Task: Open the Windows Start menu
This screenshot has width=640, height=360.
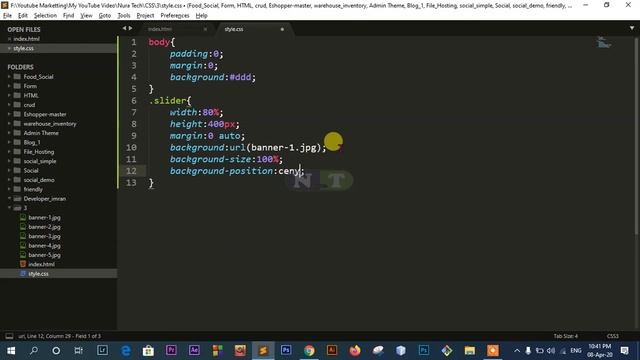Action: coord(11,351)
